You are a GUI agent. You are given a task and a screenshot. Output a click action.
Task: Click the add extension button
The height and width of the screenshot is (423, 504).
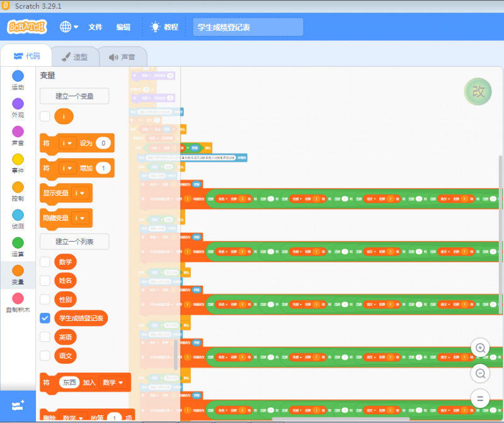18,406
